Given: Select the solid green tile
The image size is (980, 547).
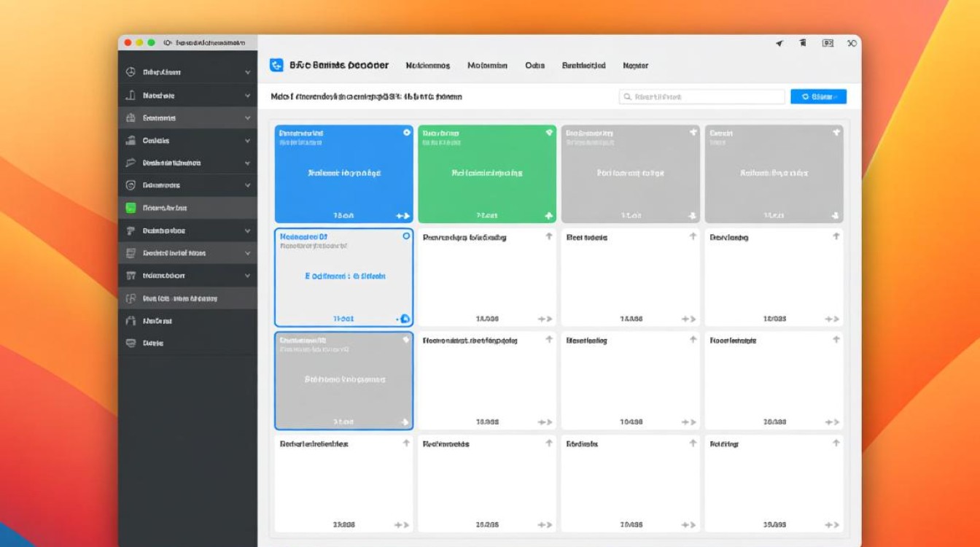Looking at the screenshot, I should pyautogui.click(x=486, y=175).
